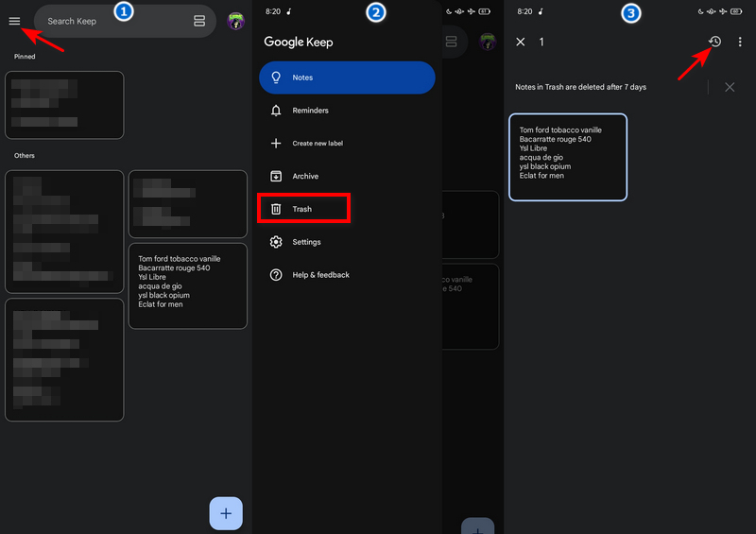
Task: Open the bottom-left blurred note
Action: tap(64, 360)
